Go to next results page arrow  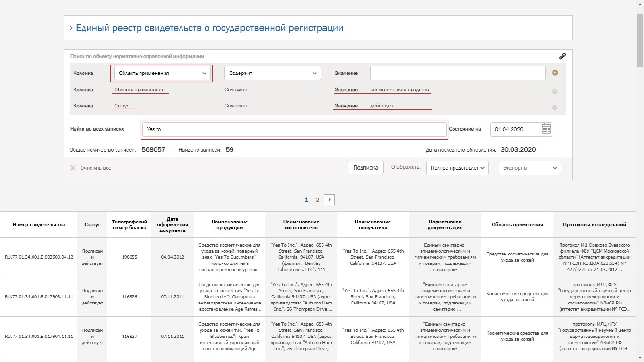click(x=329, y=200)
